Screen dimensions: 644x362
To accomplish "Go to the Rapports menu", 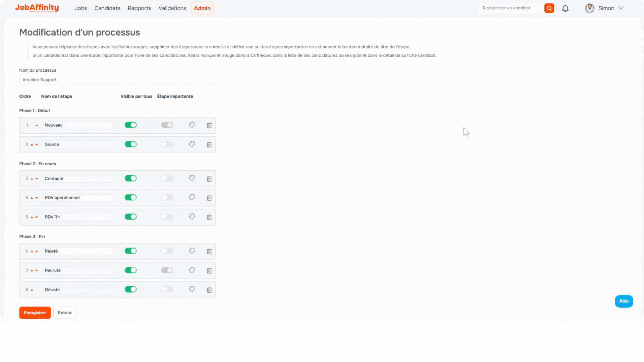I will 139,8.
